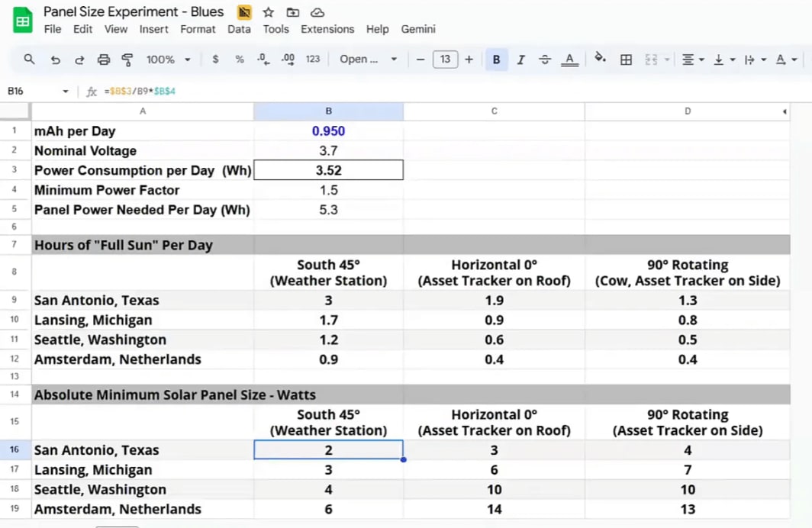Open the Fill color tool
Viewport: 812px width, 528px height.
(600, 59)
